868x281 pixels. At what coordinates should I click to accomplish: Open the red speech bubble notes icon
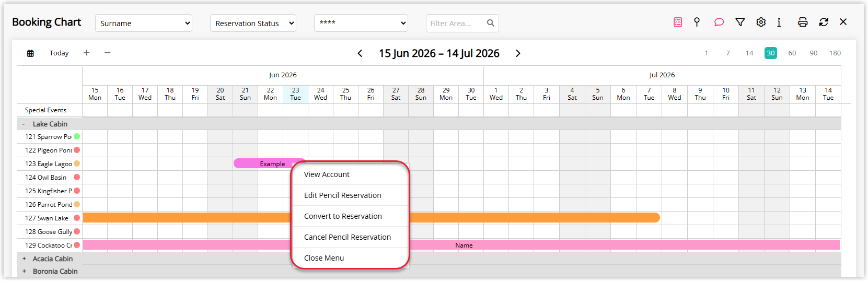pyautogui.click(x=719, y=22)
